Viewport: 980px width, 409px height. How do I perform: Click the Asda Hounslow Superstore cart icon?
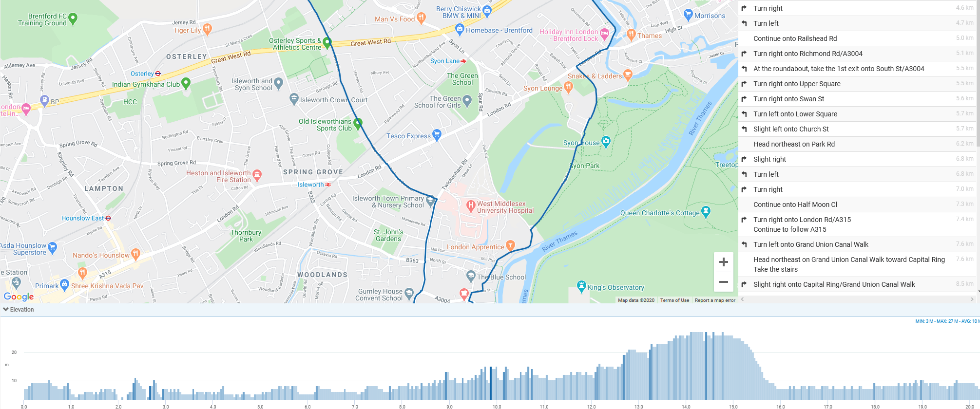click(x=53, y=248)
